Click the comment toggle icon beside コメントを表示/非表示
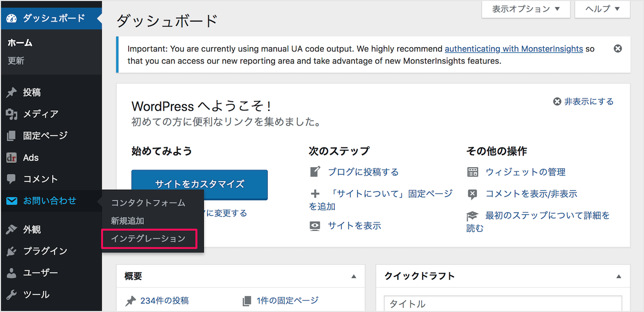This screenshot has height=312, width=644. tap(472, 194)
